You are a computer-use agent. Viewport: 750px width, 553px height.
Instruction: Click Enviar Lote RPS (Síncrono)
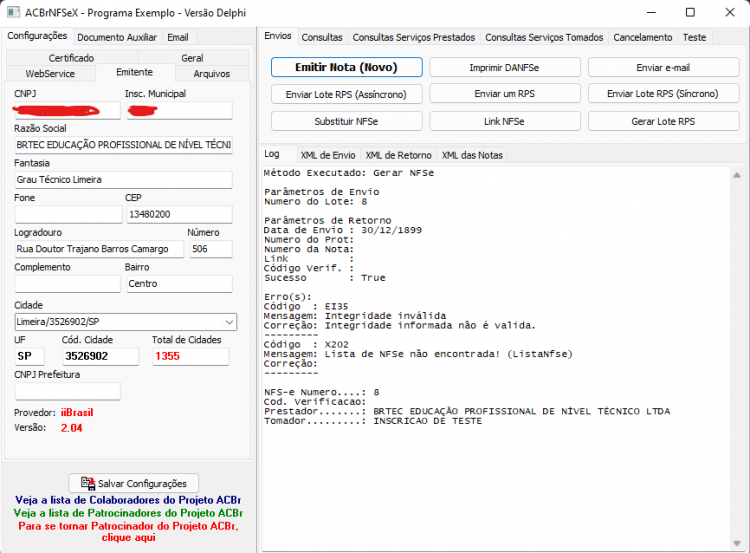(x=663, y=94)
